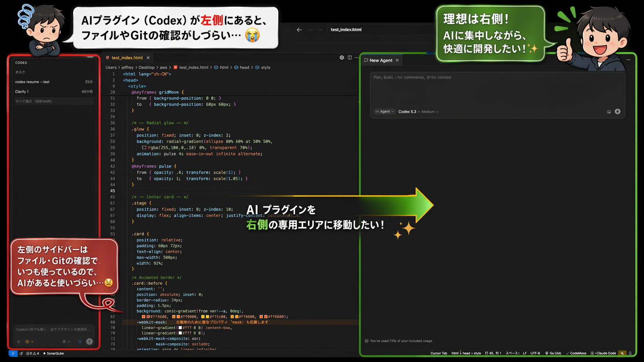The image size is (644, 362).
Task: Click the Claude Code status bar item
Action: pos(603,353)
